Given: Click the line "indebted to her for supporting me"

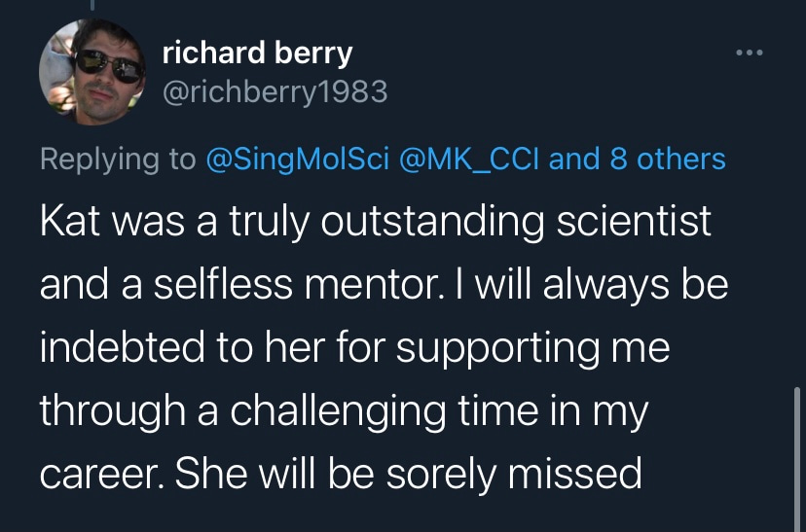Looking at the screenshot, I should (354, 349).
